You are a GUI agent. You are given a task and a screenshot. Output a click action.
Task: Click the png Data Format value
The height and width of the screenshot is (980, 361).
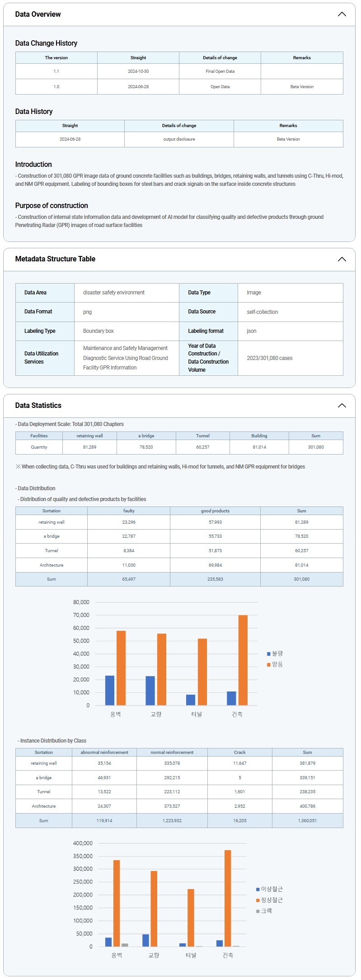click(88, 312)
